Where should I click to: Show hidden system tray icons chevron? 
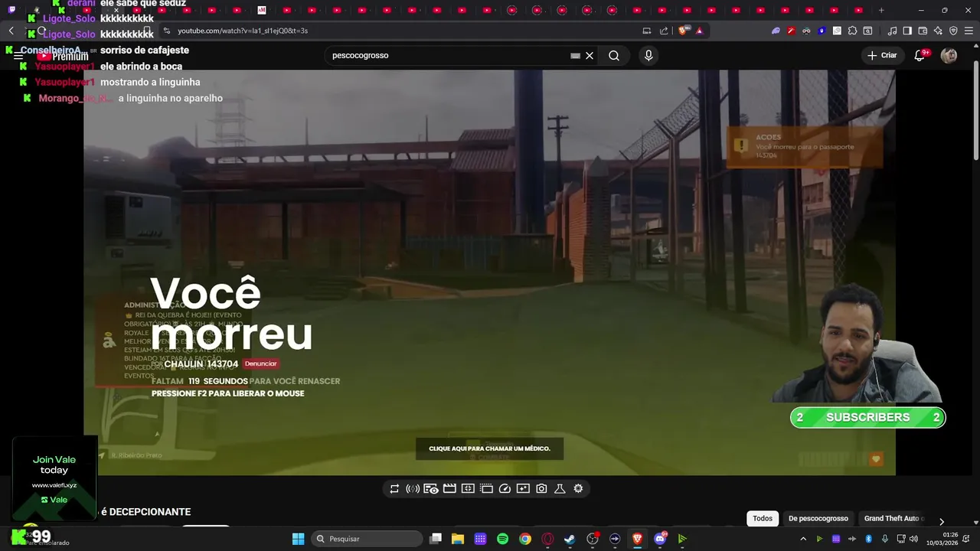(803, 539)
